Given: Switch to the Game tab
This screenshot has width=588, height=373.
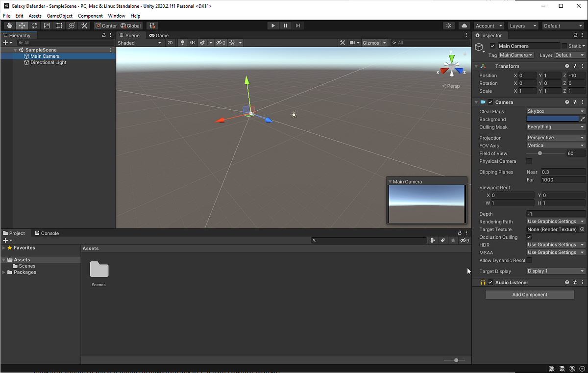Looking at the screenshot, I should [159, 35].
